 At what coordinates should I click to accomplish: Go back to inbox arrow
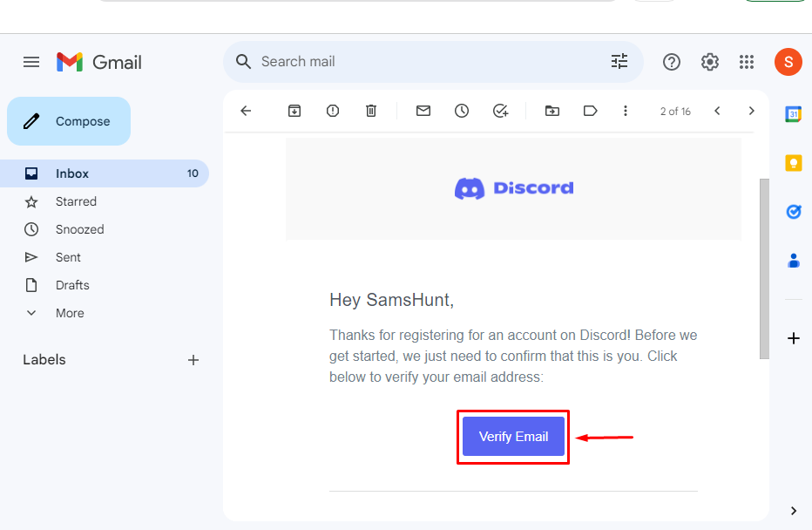246,111
